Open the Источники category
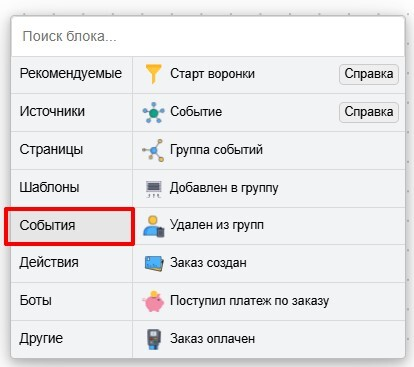This screenshot has height=367, width=414. tap(72, 112)
